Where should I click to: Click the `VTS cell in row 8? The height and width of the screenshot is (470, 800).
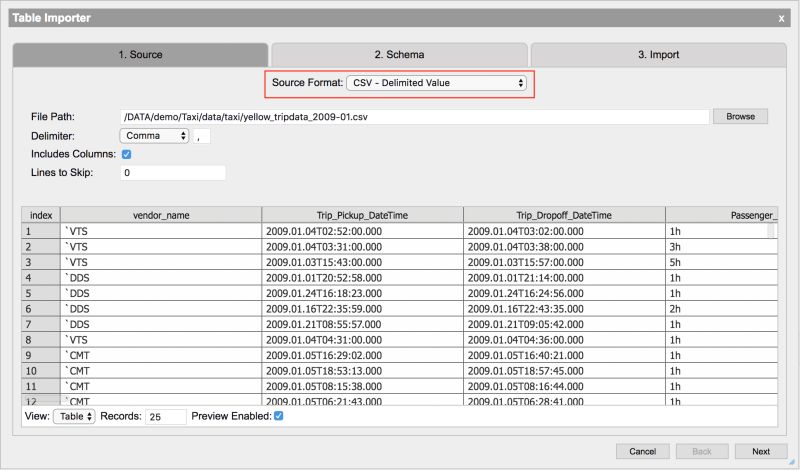[161, 340]
